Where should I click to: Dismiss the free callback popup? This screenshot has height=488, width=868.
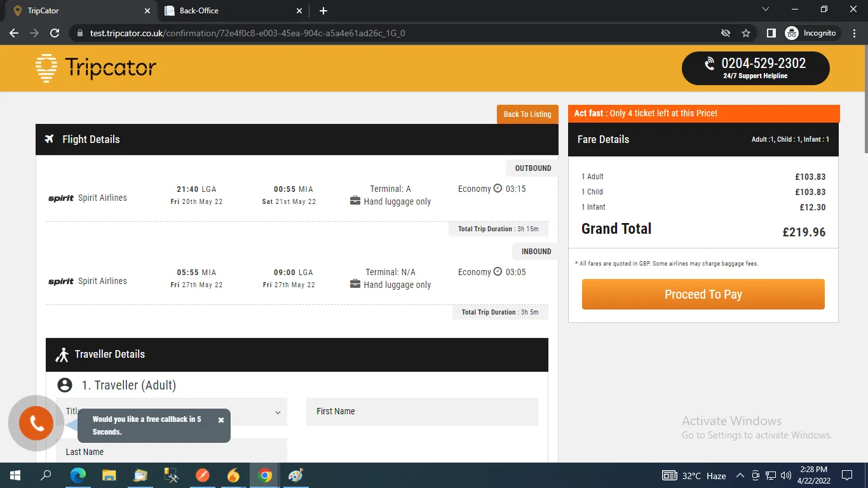pyautogui.click(x=221, y=420)
